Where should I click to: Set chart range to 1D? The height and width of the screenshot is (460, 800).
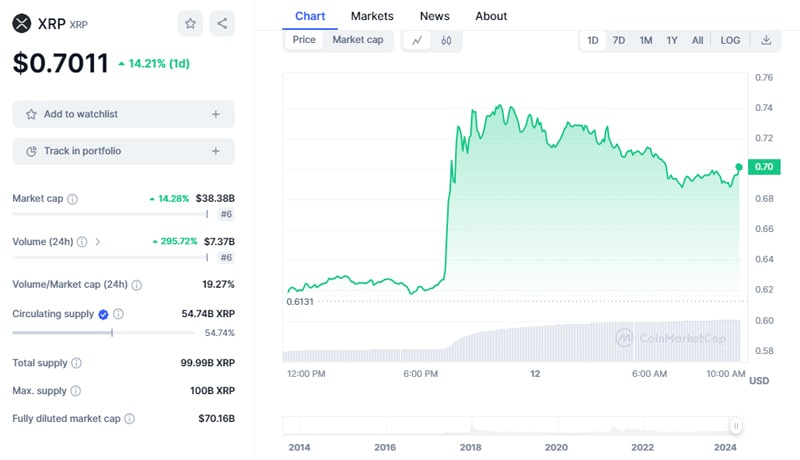click(592, 40)
